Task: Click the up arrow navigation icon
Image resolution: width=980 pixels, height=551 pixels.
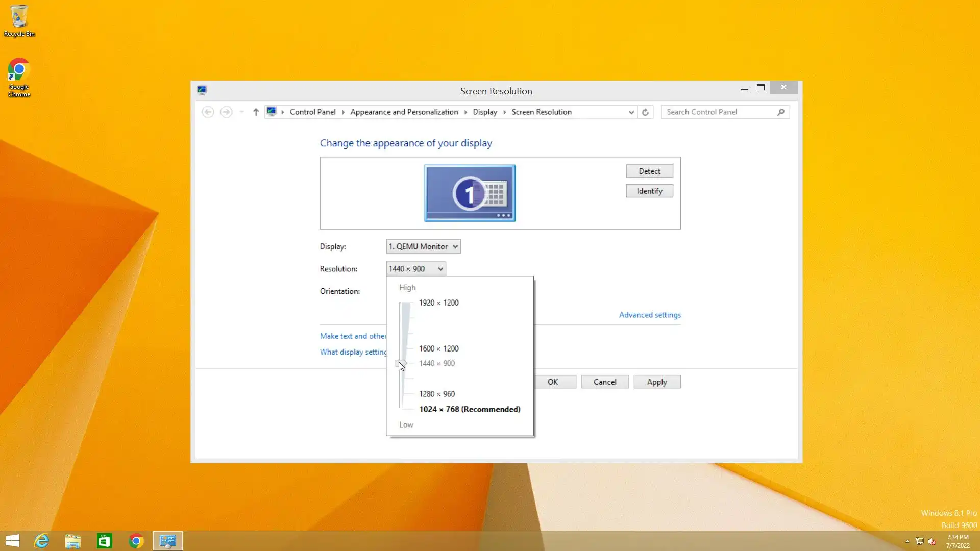Action: point(256,112)
